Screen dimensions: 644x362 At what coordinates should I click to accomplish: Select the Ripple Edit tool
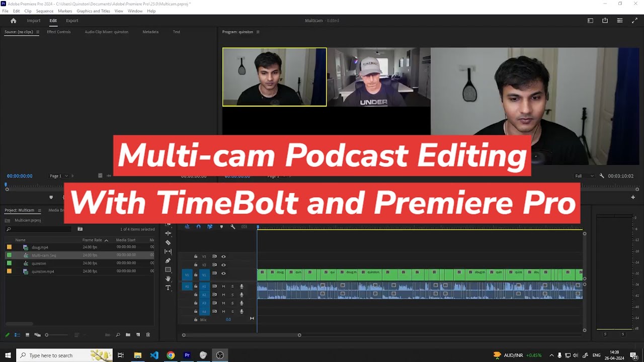(x=168, y=233)
